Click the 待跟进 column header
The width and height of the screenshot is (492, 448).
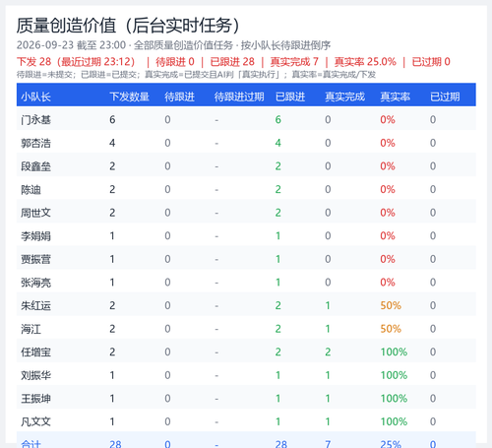[179, 96]
